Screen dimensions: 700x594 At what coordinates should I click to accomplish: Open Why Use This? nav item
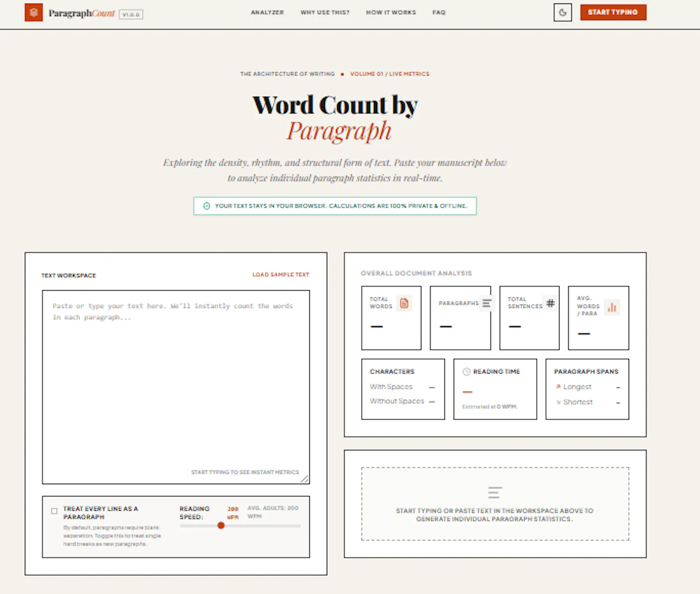[325, 12]
